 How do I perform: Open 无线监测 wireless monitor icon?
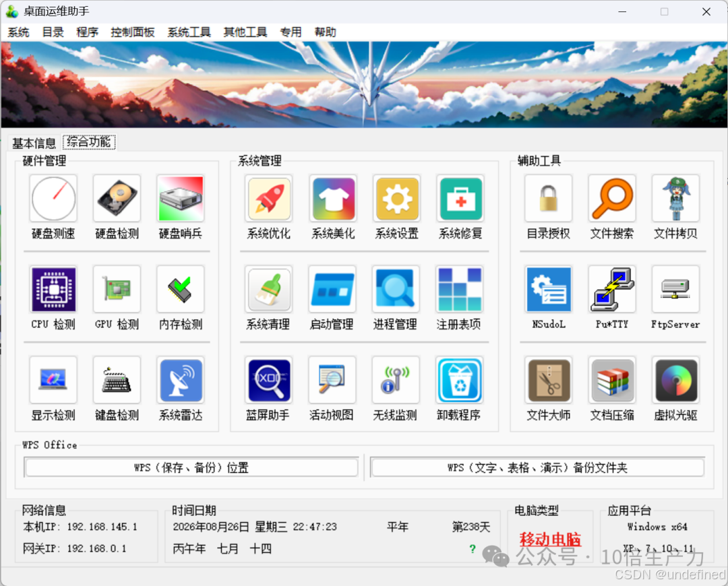tap(396, 381)
